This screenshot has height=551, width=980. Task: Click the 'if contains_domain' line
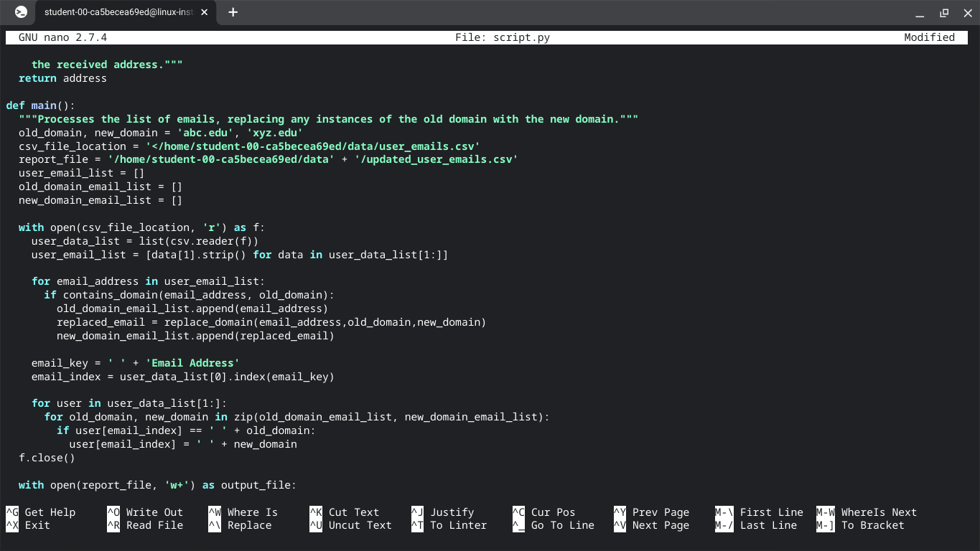click(x=190, y=295)
